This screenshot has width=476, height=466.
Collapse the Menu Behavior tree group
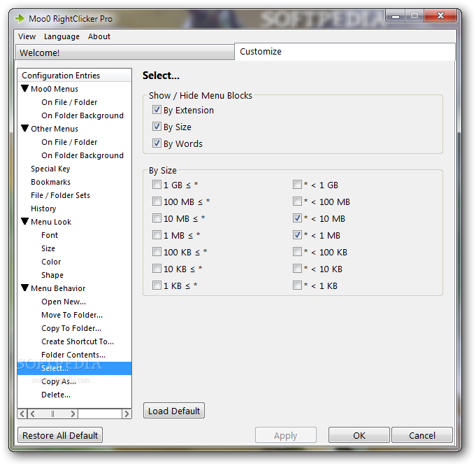click(25, 288)
